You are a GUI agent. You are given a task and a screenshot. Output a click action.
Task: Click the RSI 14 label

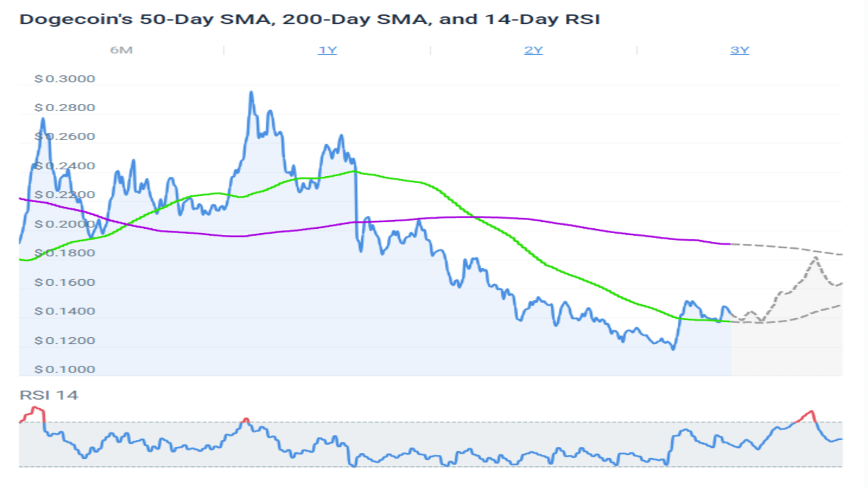coord(49,395)
